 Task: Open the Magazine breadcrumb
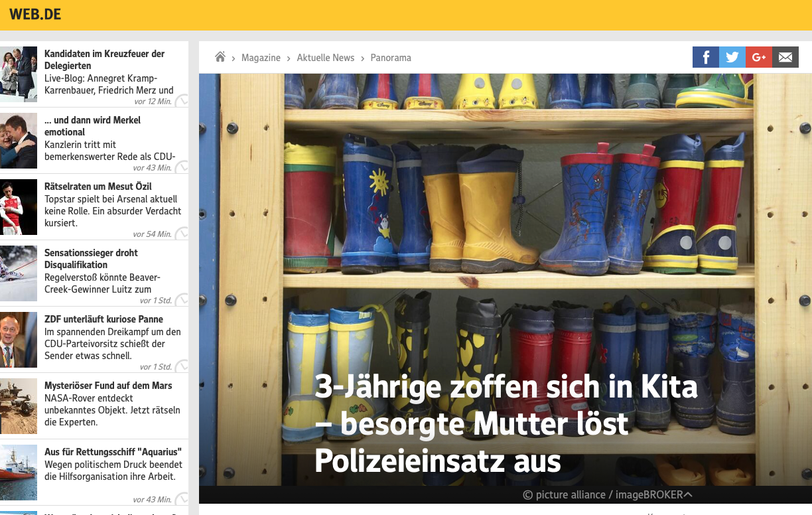pos(261,58)
